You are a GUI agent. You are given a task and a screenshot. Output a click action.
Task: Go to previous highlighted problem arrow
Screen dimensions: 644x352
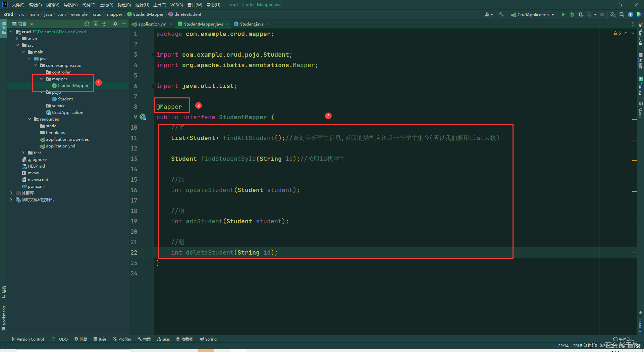click(x=626, y=33)
